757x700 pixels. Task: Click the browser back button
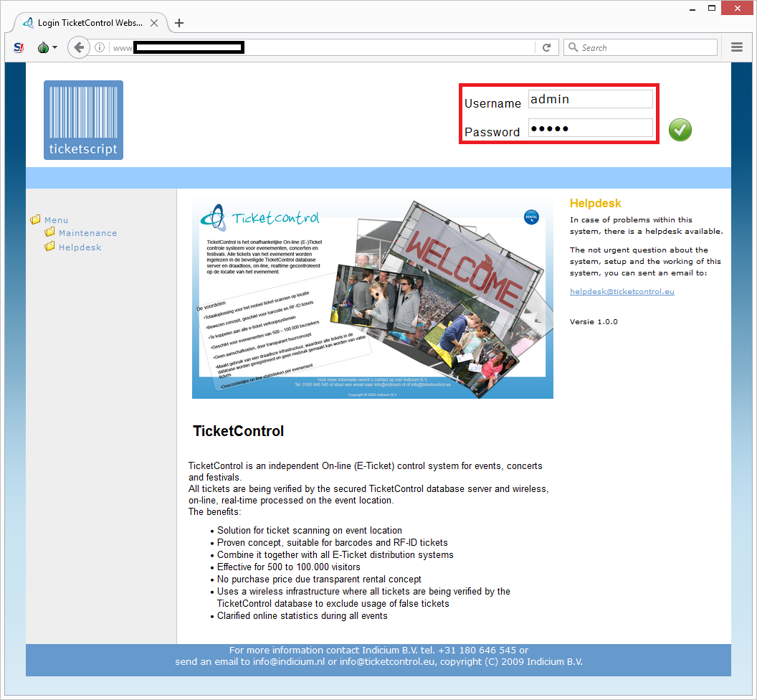tap(78, 47)
